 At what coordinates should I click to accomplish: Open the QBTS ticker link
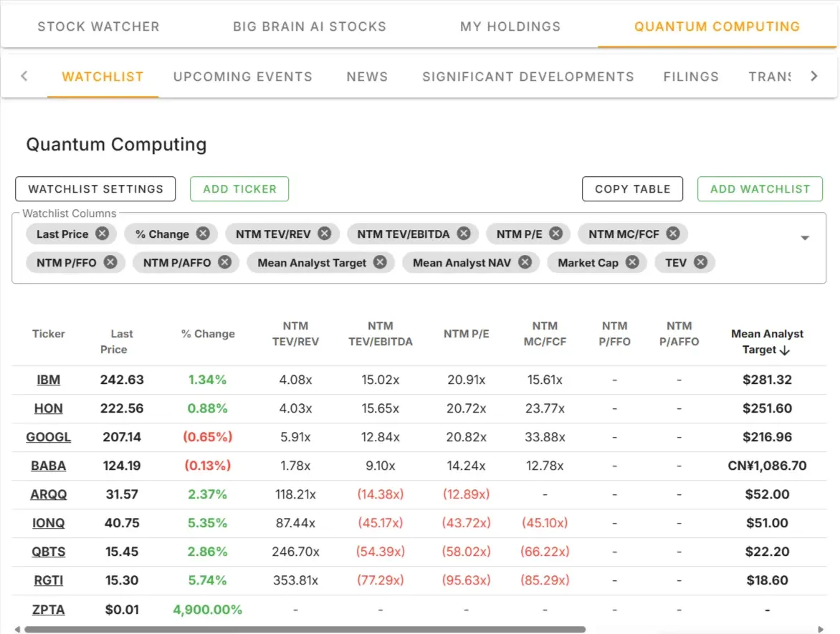pos(48,552)
